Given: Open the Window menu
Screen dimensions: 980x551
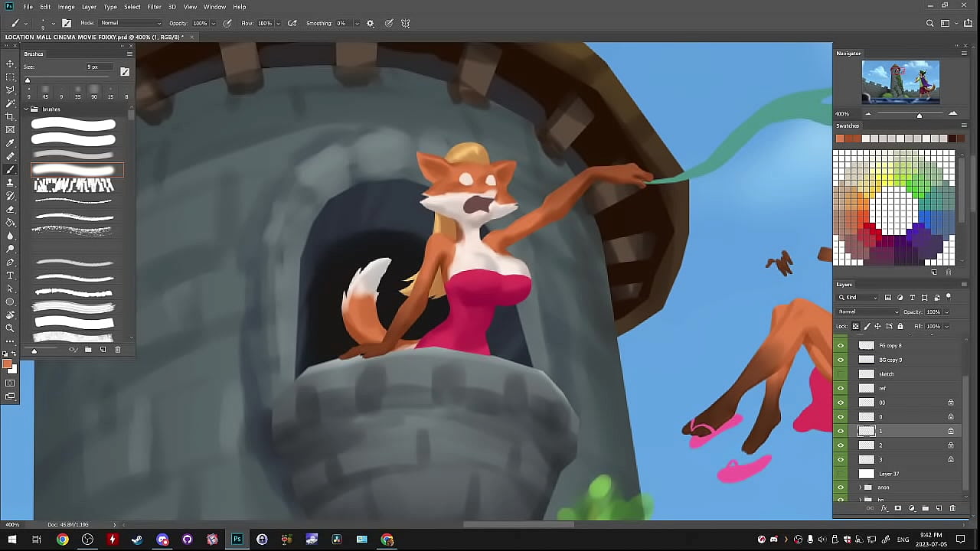Looking at the screenshot, I should [214, 7].
